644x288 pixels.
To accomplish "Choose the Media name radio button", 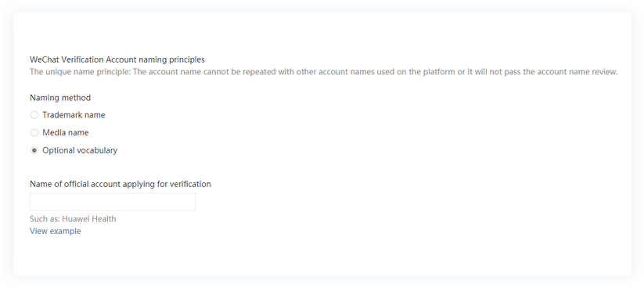I will (x=34, y=133).
